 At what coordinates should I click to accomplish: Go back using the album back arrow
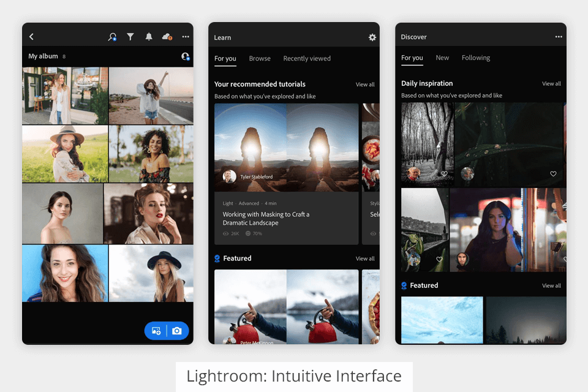point(31,36)
